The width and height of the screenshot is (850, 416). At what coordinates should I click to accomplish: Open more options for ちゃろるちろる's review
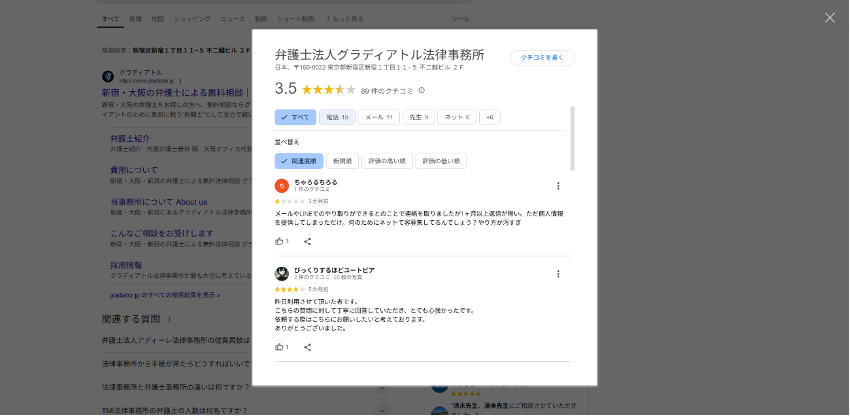pyautogui.click(x=558, y=186)
